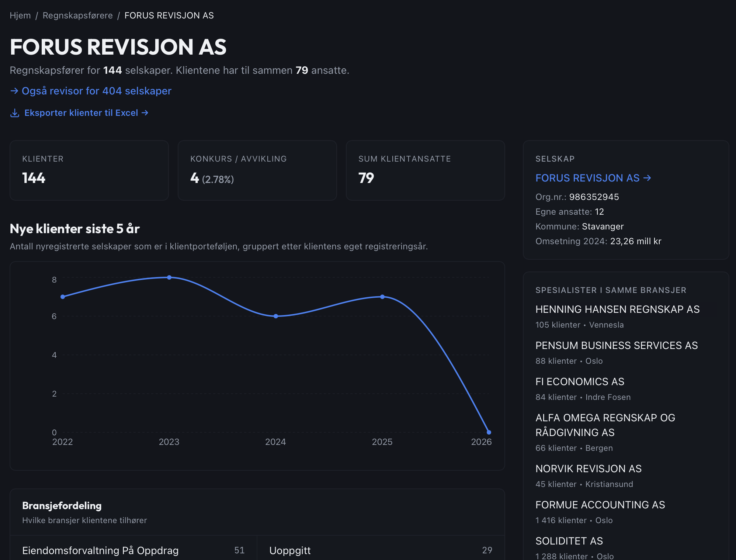Viewport: 736px width, 560px height.
Task: Click the KONKURS / AVVIKLING stat card
Action: [x=257, y=170]
